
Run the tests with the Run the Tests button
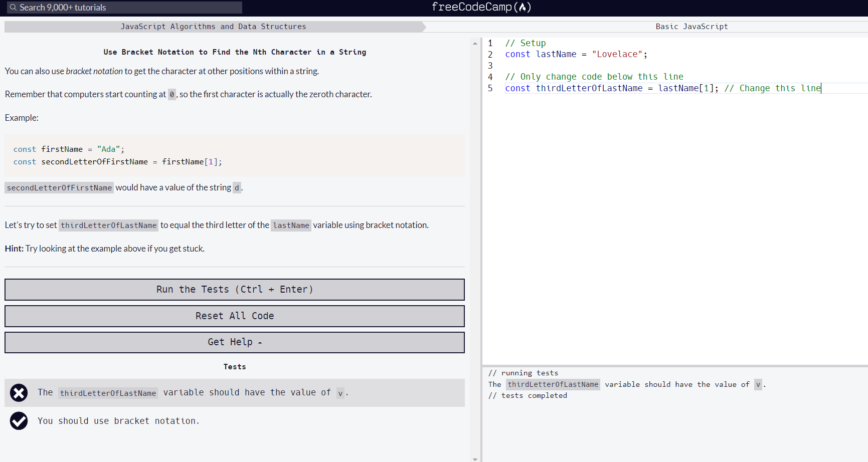pyautogui.click(x=234, y=289)
